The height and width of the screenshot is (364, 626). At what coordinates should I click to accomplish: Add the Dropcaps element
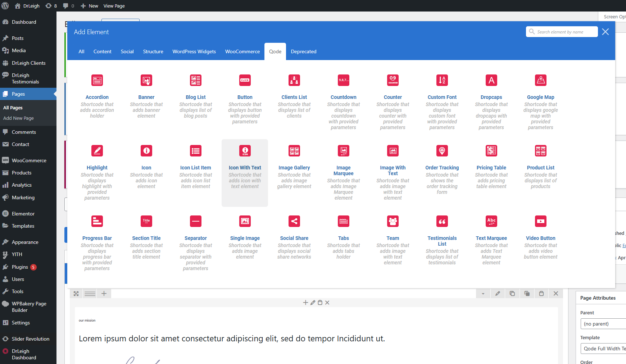click(491, 97)
